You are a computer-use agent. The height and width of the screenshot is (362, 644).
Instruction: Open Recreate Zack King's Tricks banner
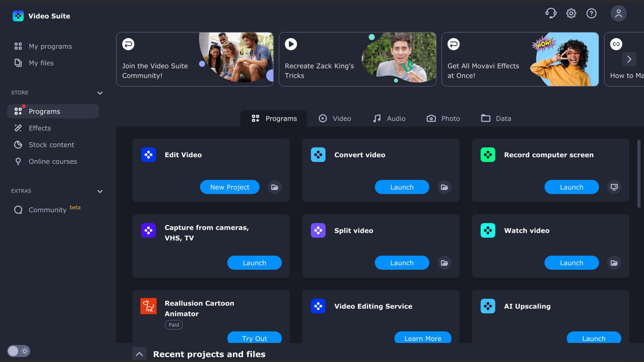[x=358, y=59]
